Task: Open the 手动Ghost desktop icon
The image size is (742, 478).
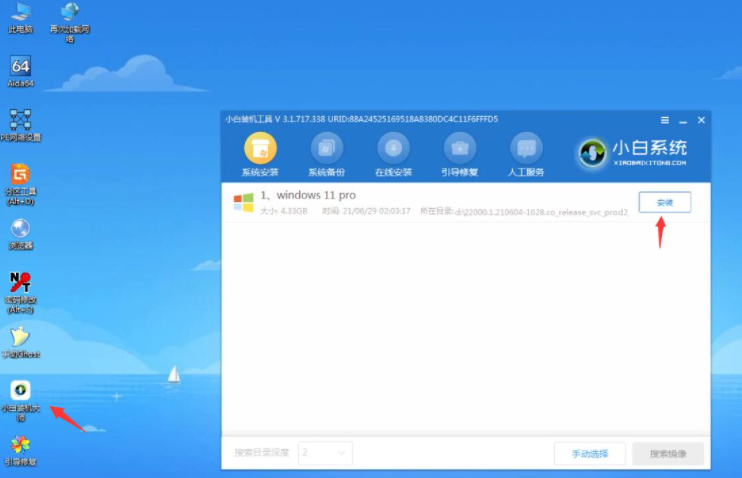Action: [20, 343]
